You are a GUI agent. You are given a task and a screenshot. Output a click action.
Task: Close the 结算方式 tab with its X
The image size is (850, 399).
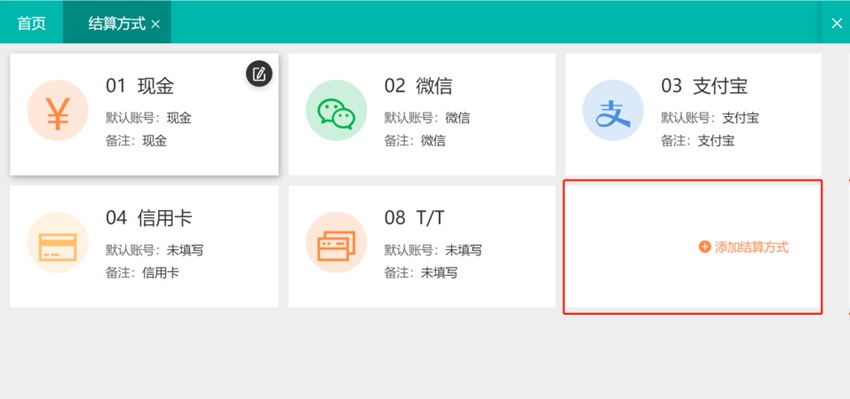tap(156, 24)
